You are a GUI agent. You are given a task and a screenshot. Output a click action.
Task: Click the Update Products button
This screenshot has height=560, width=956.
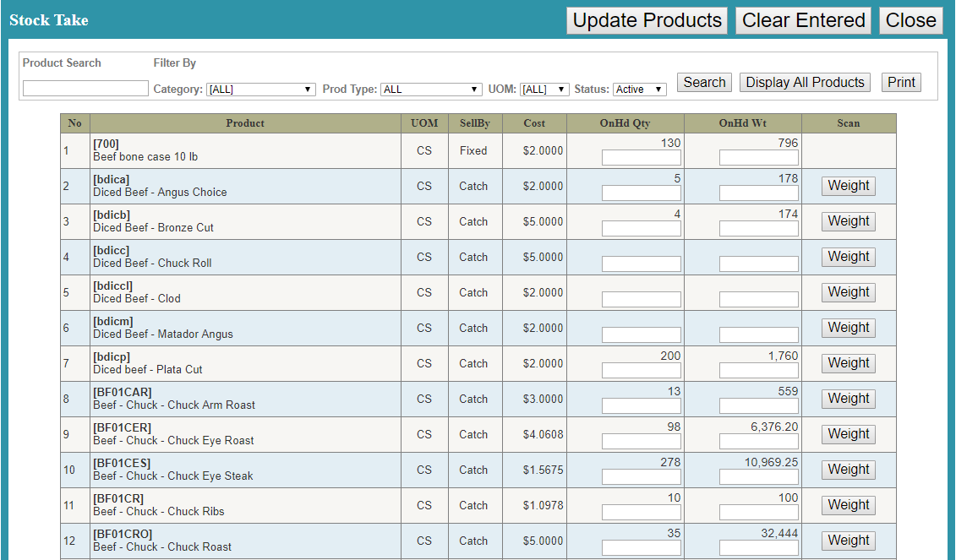(x=647, y=20)
